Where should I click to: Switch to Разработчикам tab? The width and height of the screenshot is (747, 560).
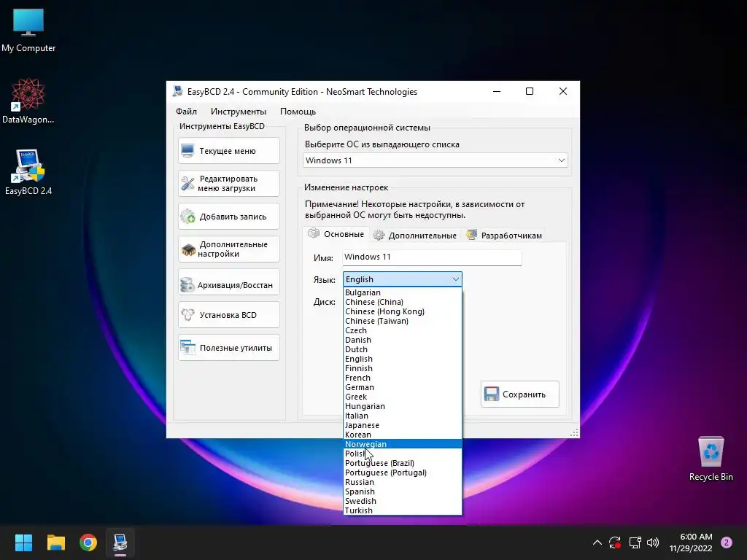tap(505, 236)
